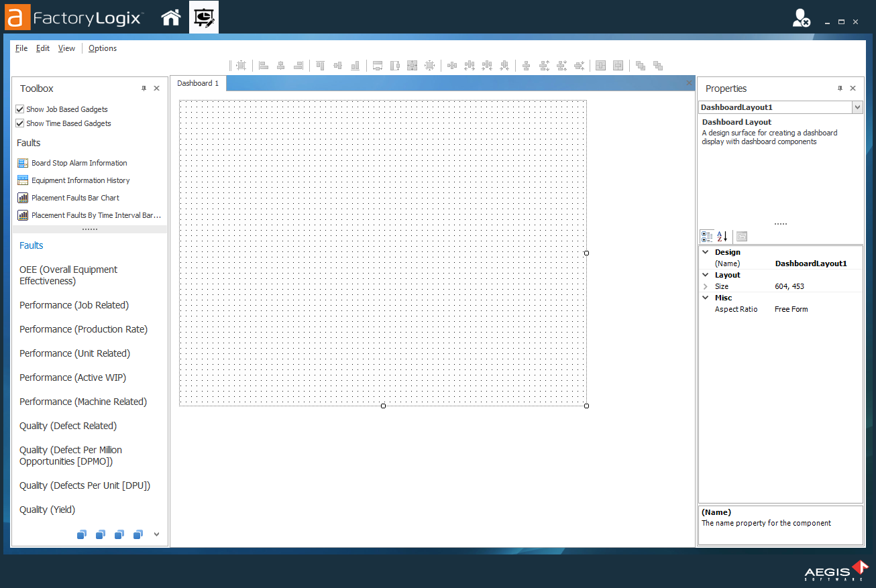Click the categorized view icon in Properties
This screenshot has width=876, height=588.
click(707, 236)
